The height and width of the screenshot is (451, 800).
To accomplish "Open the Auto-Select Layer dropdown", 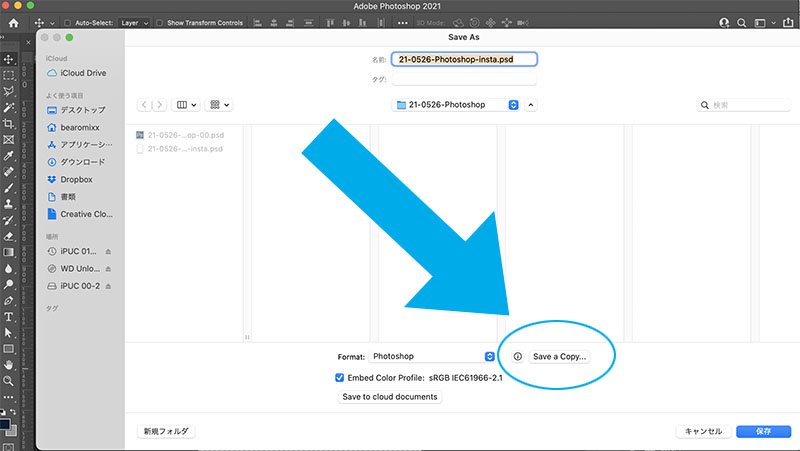I will (x=134, y=23).
